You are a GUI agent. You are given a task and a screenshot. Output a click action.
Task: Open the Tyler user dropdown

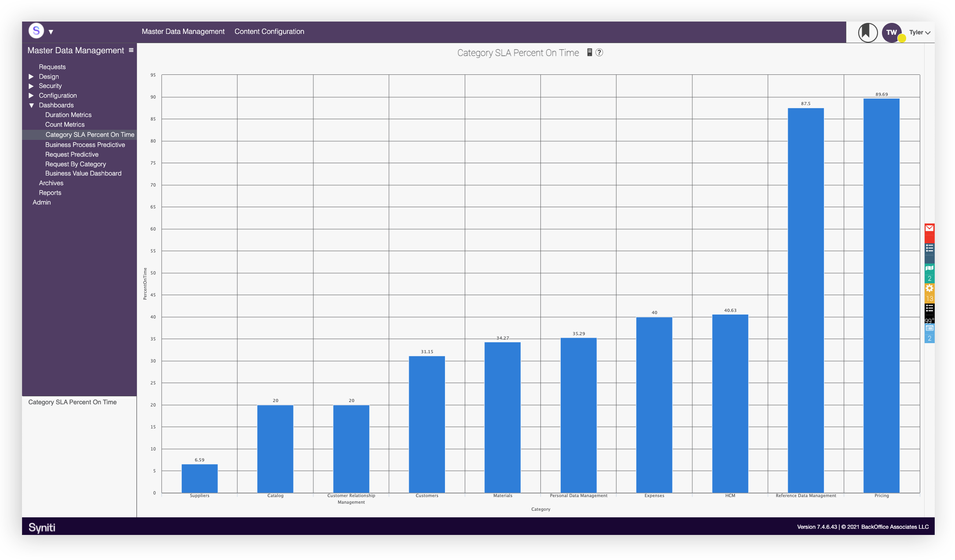click(919, 33)
